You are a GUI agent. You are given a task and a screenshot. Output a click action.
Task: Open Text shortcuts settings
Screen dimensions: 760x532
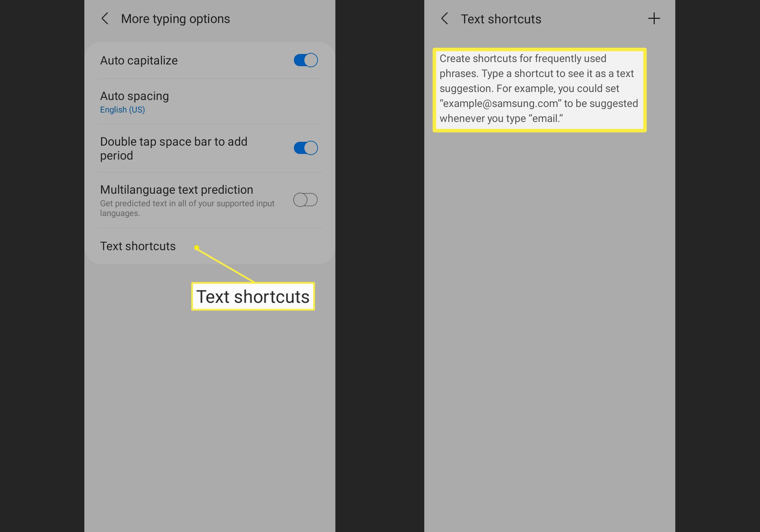tap(138, 245)
